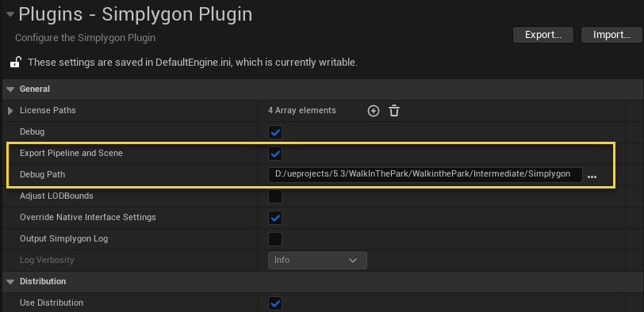Screen dimensions: 644x312
Task: Browse Debug Path with ellipsis button
Action: click(592, 177)
